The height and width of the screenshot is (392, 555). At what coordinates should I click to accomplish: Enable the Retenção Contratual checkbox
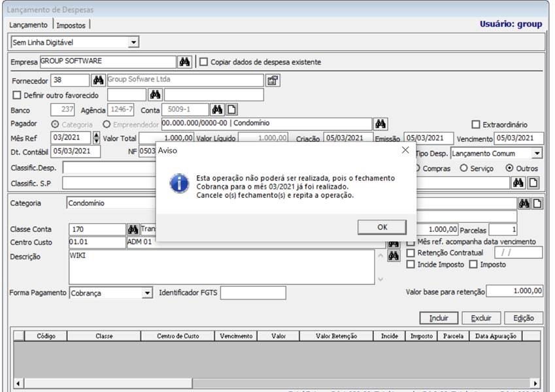(x=411, y=253)
